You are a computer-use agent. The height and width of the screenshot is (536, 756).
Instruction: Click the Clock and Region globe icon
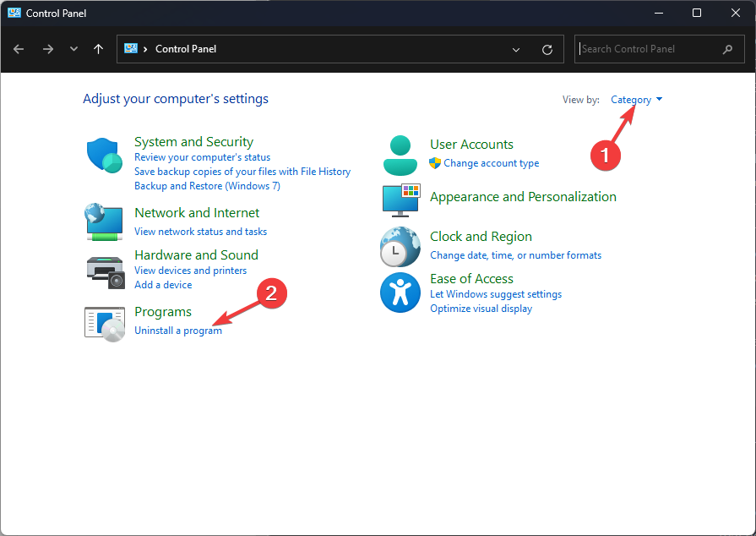(400, 247)
